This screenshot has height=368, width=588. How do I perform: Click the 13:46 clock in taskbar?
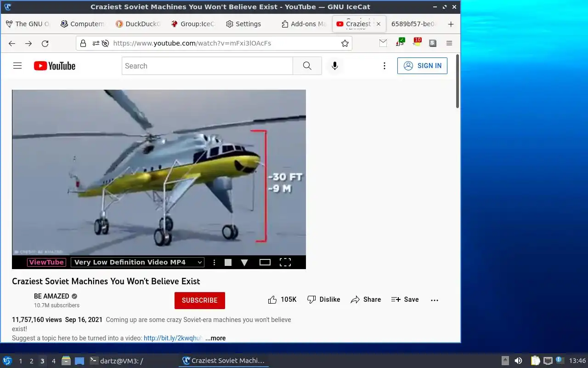pos(577,361)
